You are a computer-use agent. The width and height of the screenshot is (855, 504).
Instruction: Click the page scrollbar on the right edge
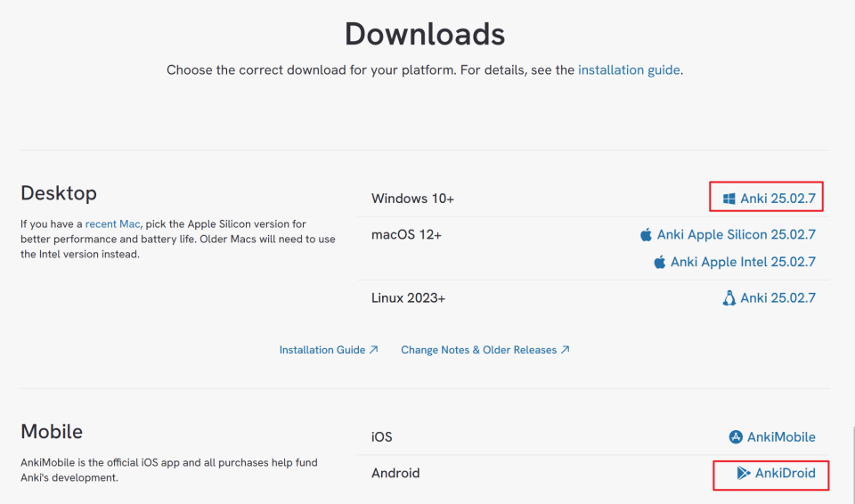coord(853,465)
